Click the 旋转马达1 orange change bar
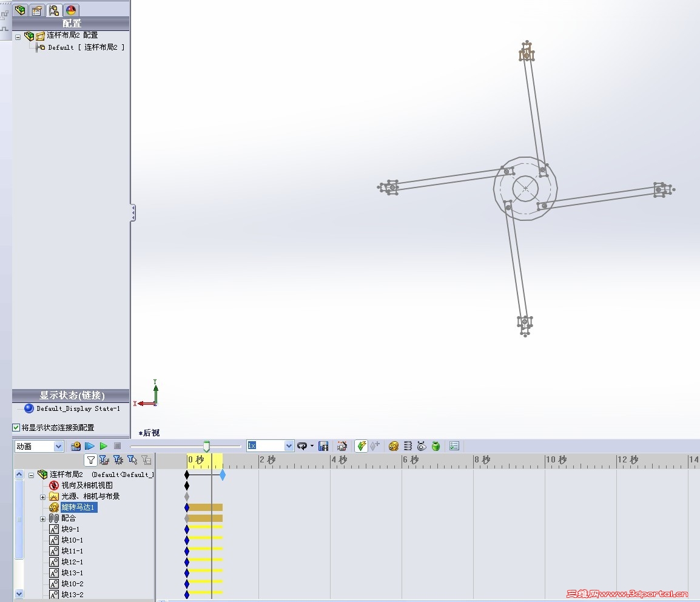This screenshot has width=700, height=602. tap(206, 507)
